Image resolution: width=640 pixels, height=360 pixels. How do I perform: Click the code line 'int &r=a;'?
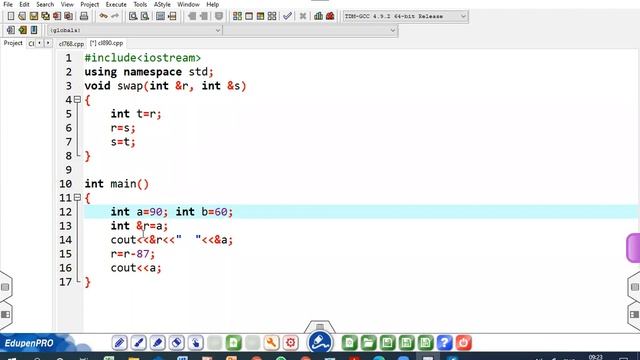click(139, 226)
